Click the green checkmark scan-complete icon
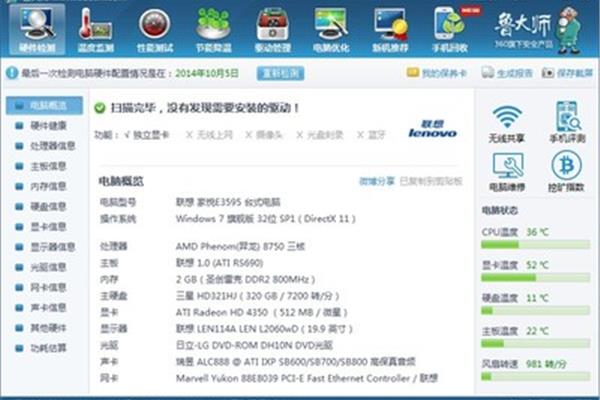This screenshot has width=600, height=400. (x=100, y=108)
